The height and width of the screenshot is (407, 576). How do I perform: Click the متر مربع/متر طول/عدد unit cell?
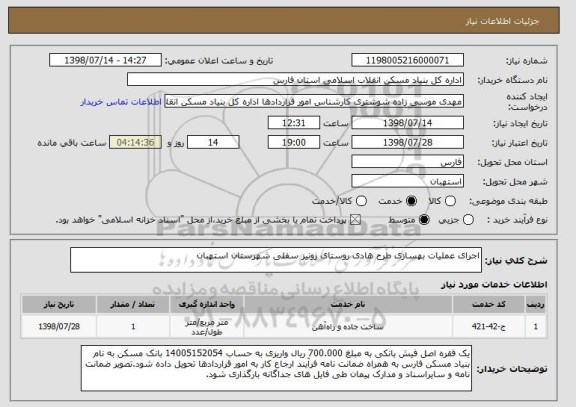point(206,327)
